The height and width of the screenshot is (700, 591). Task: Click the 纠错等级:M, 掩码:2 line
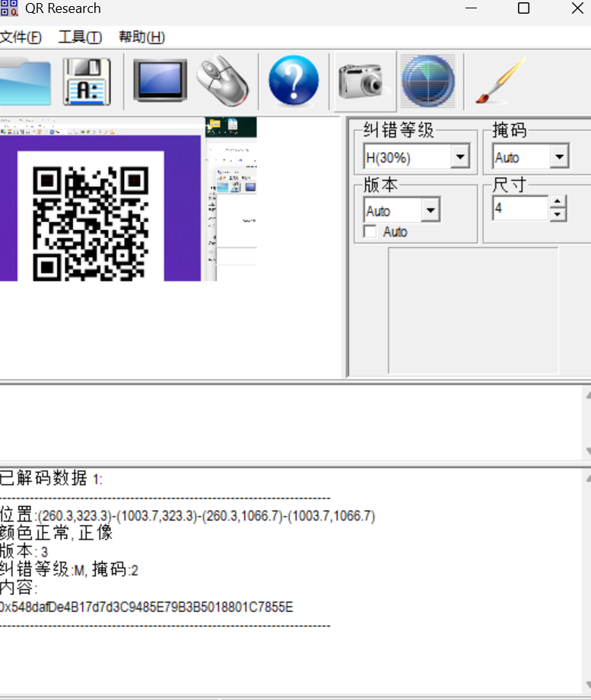point(69,569)
